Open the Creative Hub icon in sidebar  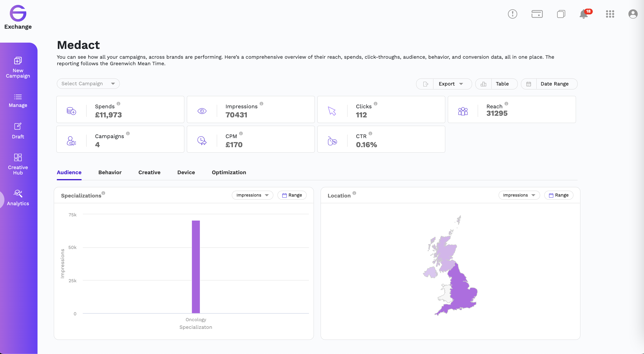click(18, 157)
